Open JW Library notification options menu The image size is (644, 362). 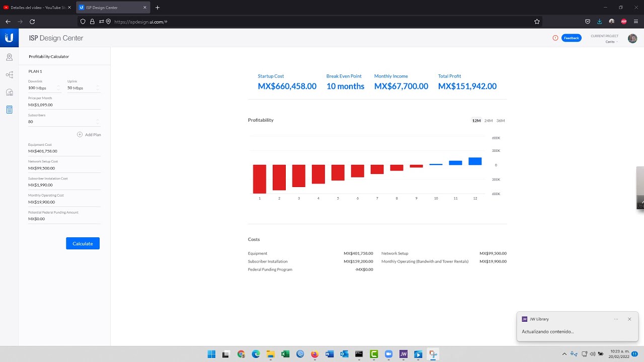pyautogui.click(x=616, y=319)
